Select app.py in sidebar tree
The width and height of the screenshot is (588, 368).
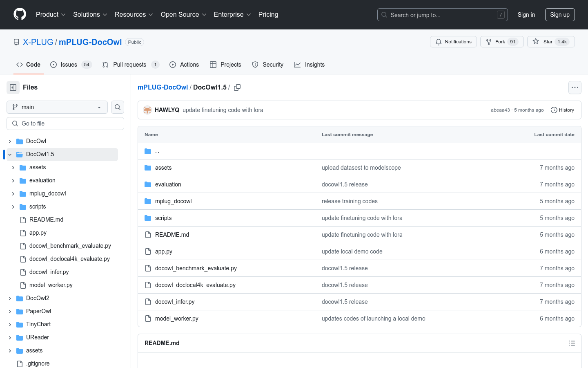click(x=38, y=233)
